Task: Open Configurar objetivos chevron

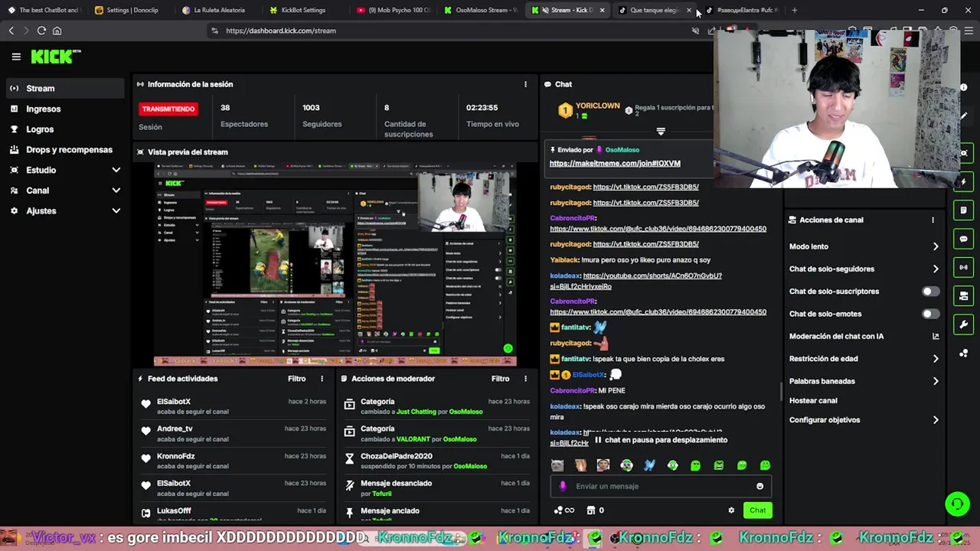Action: pyautogui.click(x=936, y=420)
